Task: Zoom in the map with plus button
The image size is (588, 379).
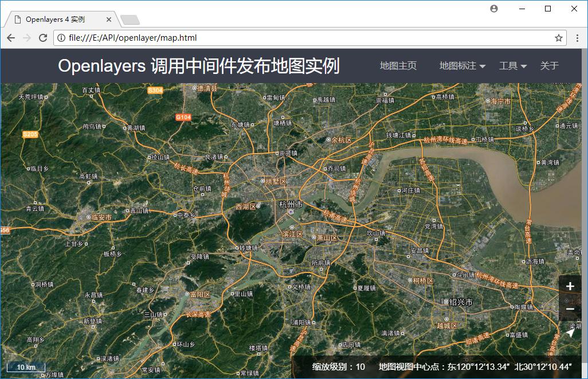Action: pyautogui.click(x=570, y=286)
